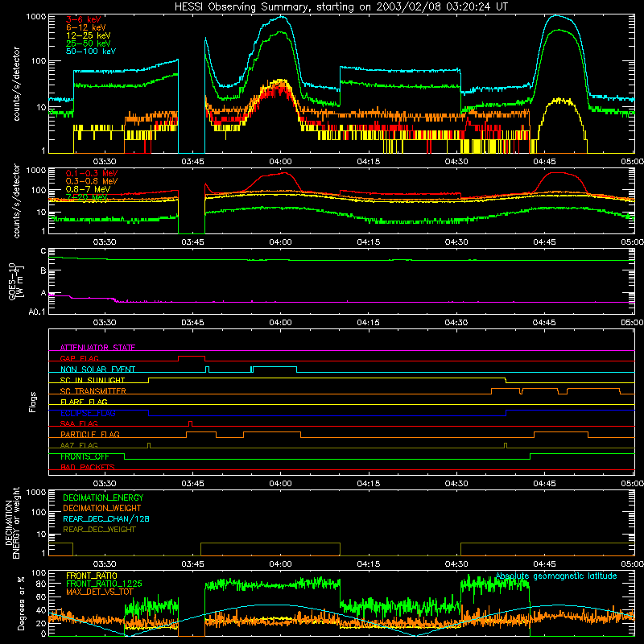
Task: Select the 3-6 keV legend label
Action: (x=83, y=19)
